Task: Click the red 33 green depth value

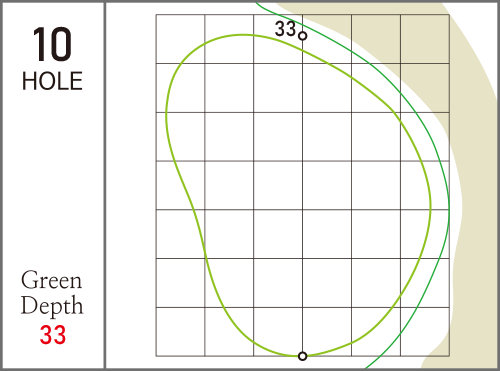Action: pos(53,335)
